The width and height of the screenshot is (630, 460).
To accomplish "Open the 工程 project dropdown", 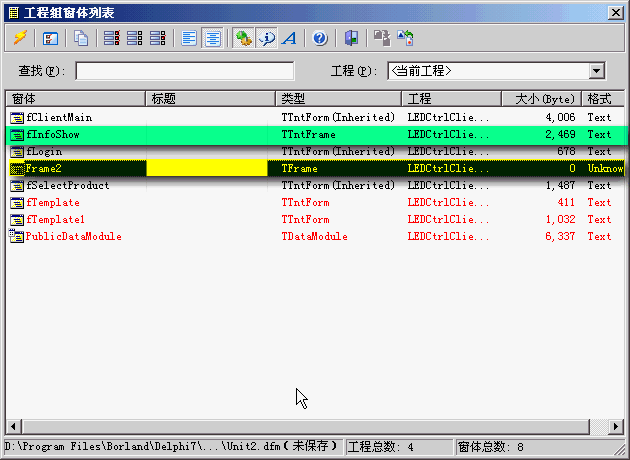I will tap(597, 71).
